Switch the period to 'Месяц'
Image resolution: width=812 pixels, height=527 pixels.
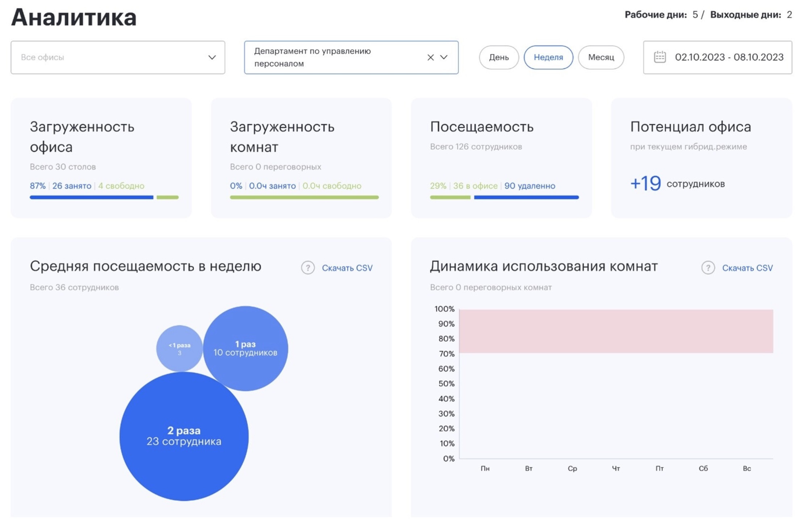pyautogui.click(x=600, y=57)
